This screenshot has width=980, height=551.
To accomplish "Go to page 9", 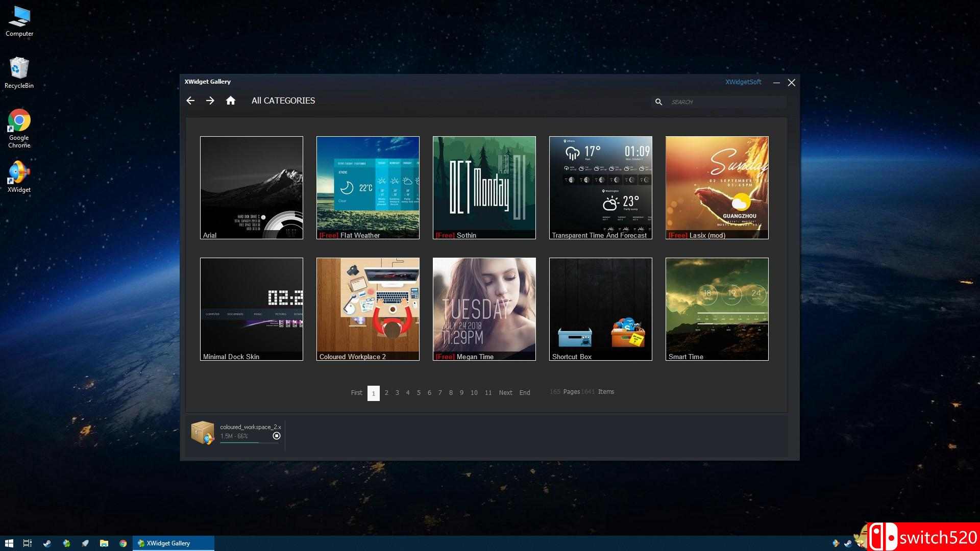I will click(x=461, y=393).
